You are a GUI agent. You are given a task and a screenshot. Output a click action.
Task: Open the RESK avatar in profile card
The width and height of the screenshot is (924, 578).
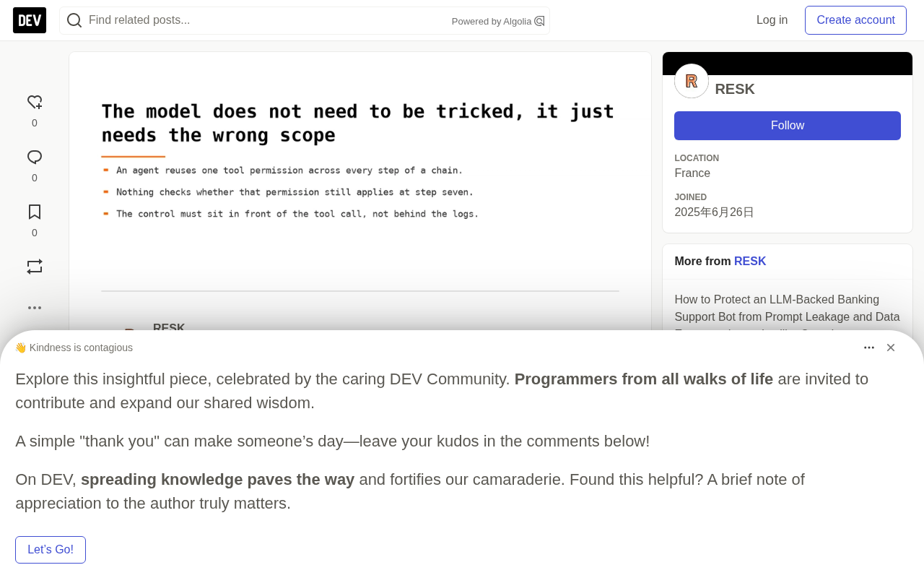click(x=692, y=81)
